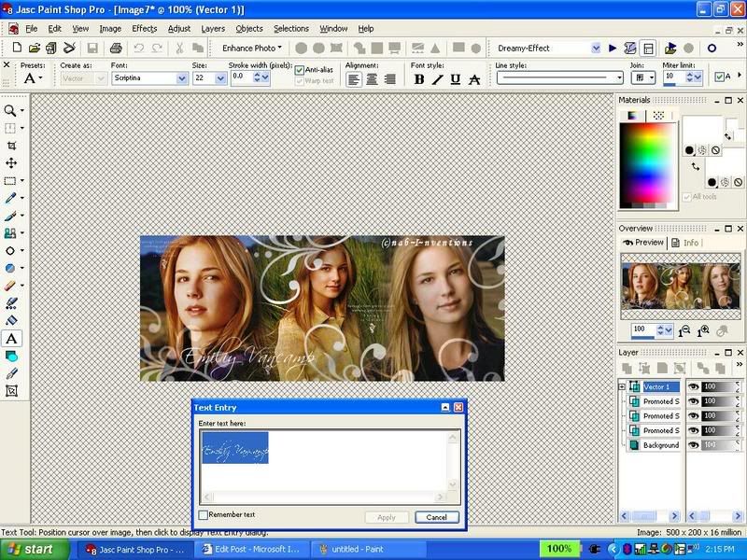This screenshot has height=560, width=747.
Task: Select the Move tool
Action: pyautogui.click(x=11, y=163)
